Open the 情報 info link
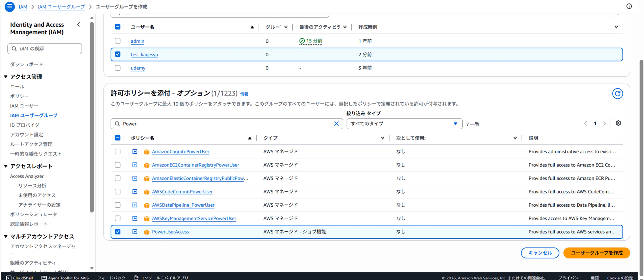The image size is (644, 280). pos(244,94)
